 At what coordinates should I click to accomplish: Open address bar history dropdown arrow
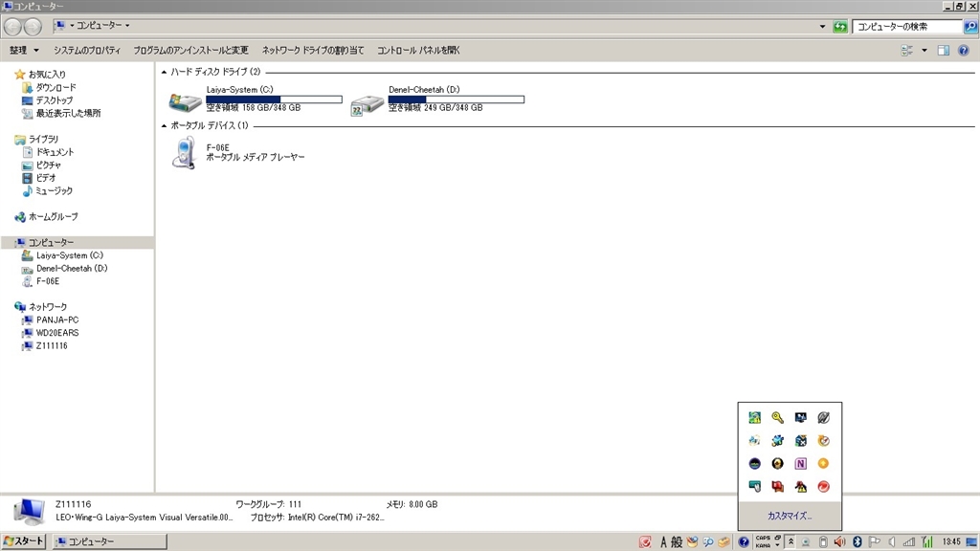[x=822, y=26]
